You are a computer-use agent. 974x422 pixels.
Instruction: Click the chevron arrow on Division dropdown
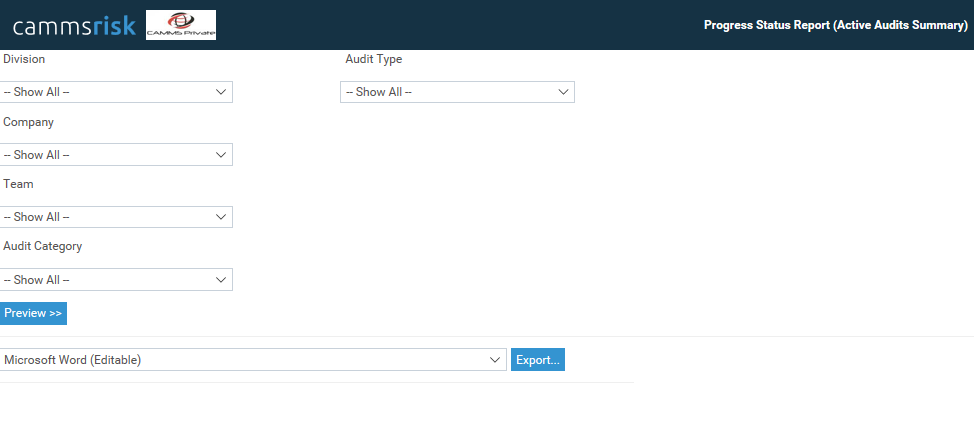pyautogui.click(x=221, y=92)
